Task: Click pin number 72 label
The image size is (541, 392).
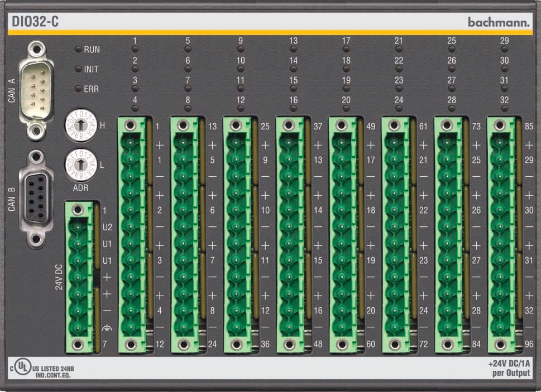Action: 423,344
